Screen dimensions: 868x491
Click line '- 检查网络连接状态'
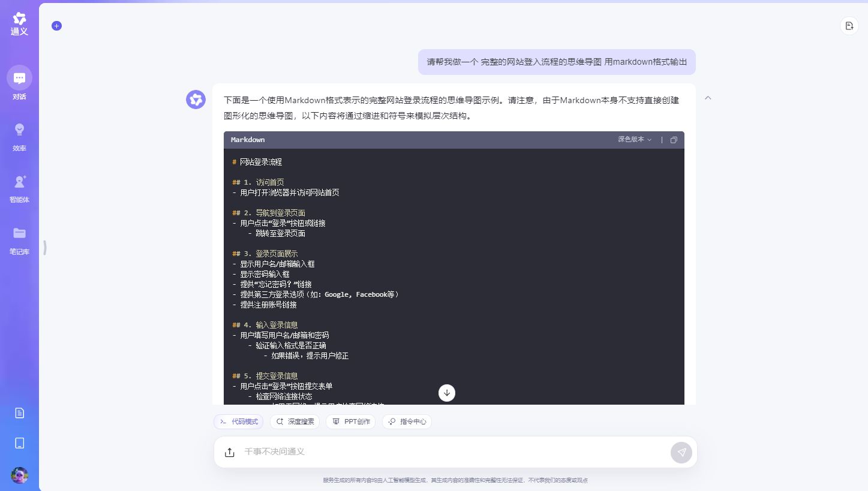pyautogui.click(x=280, y=396)
